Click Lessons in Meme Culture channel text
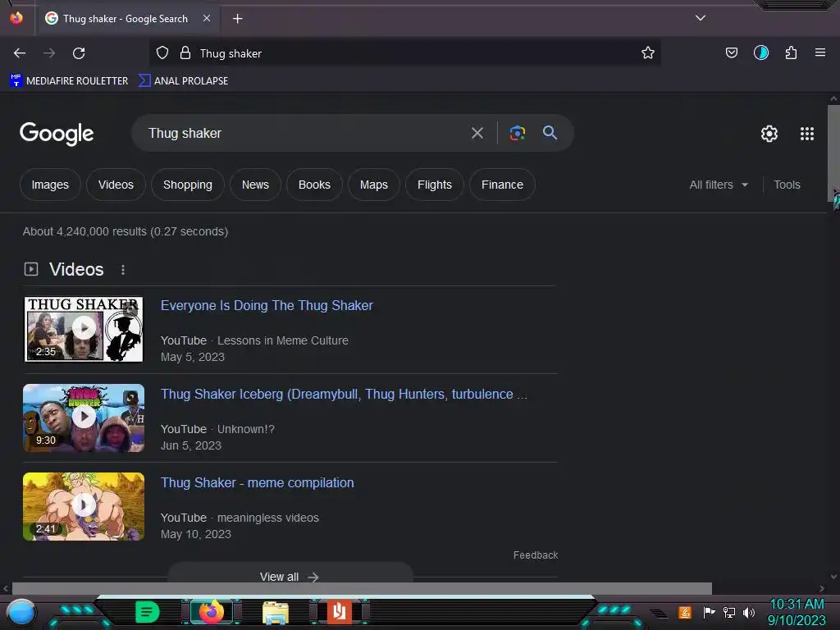This screenshot has height=630, width=840. (x=282, y=340)
